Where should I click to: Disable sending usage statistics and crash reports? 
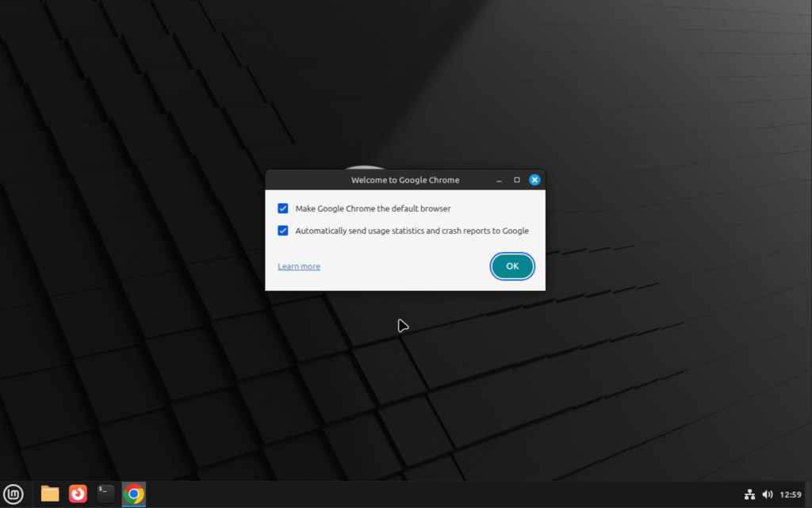pyautogui.click(x=283, y=231)
